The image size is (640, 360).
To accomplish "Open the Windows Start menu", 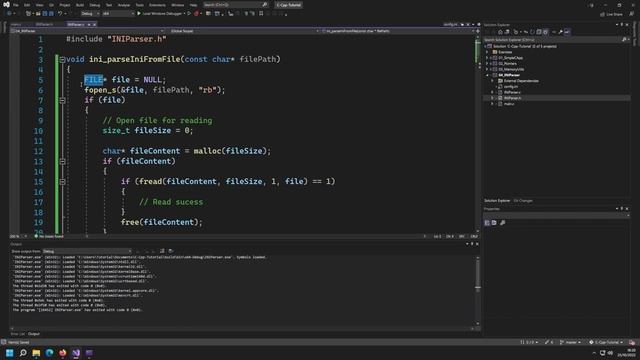I will [10, 353].
